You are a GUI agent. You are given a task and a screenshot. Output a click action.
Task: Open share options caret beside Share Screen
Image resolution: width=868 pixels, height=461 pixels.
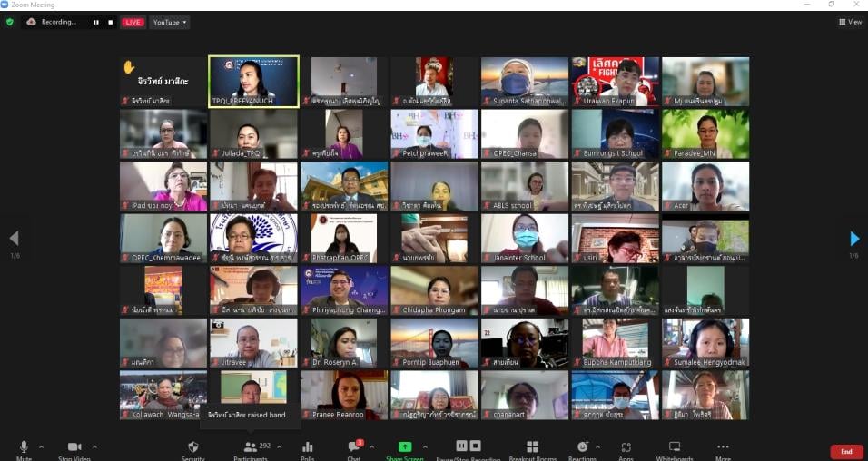(x=425, y=446)
